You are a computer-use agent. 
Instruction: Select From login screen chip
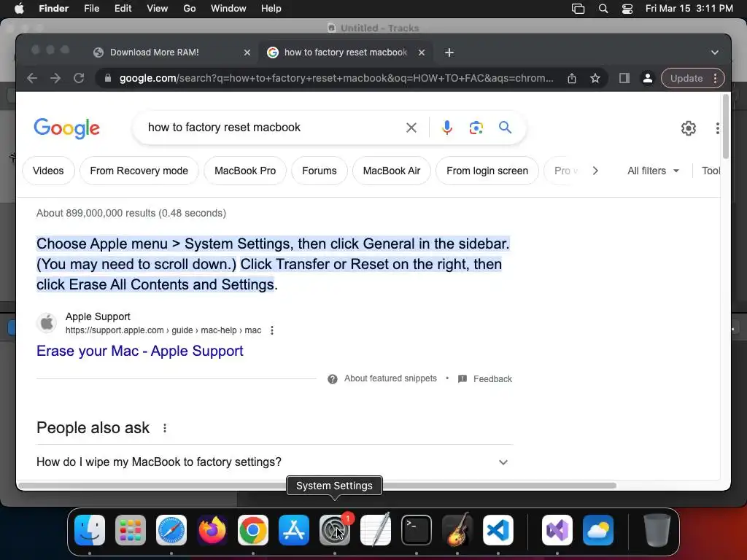[487, 171]
